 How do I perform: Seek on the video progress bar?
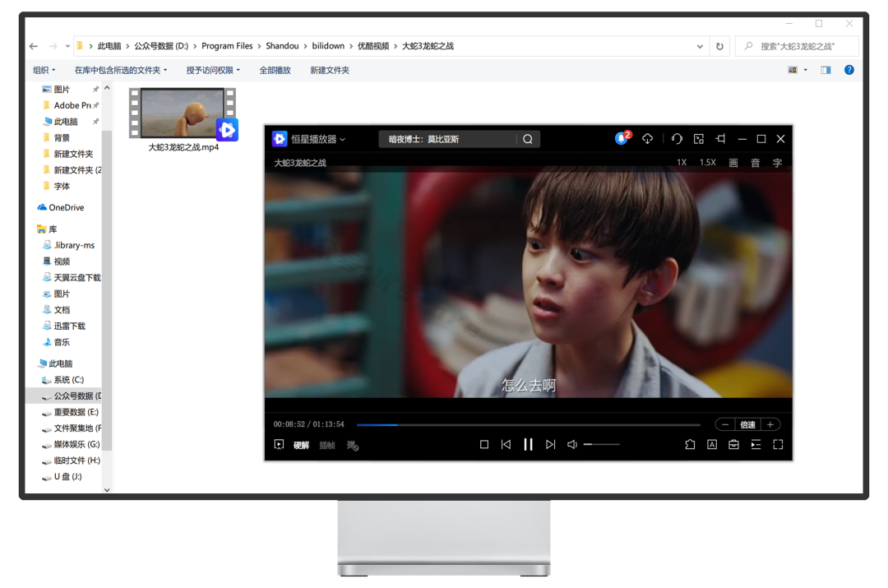point(529,424)
